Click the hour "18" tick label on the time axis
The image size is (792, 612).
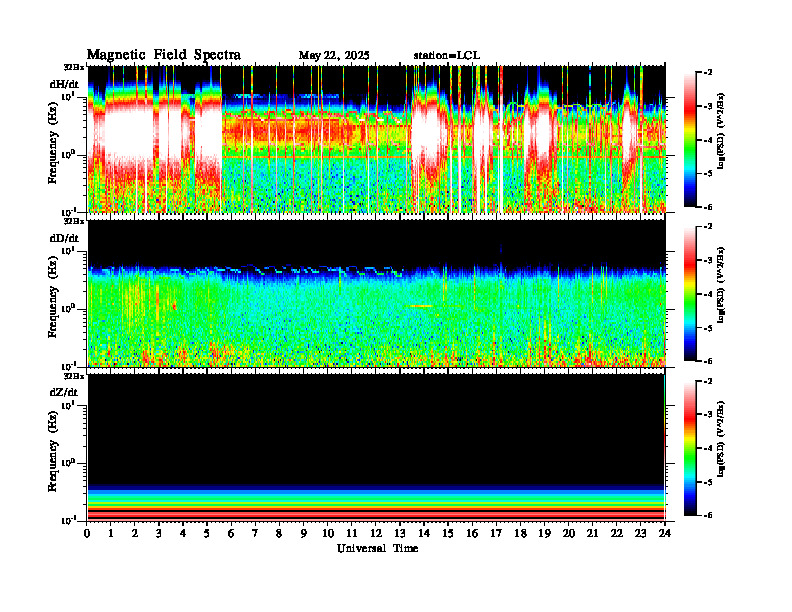tap(521, 533)
